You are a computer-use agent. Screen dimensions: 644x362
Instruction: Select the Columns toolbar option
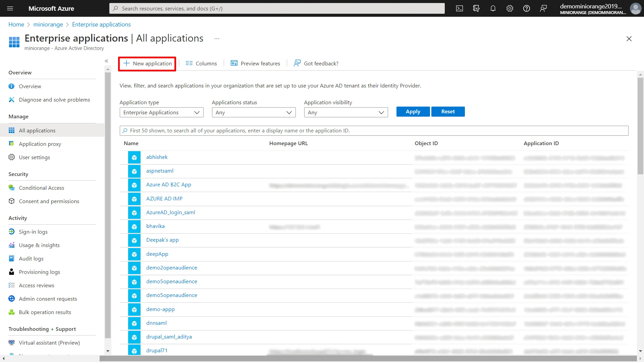tap(201, 63)
